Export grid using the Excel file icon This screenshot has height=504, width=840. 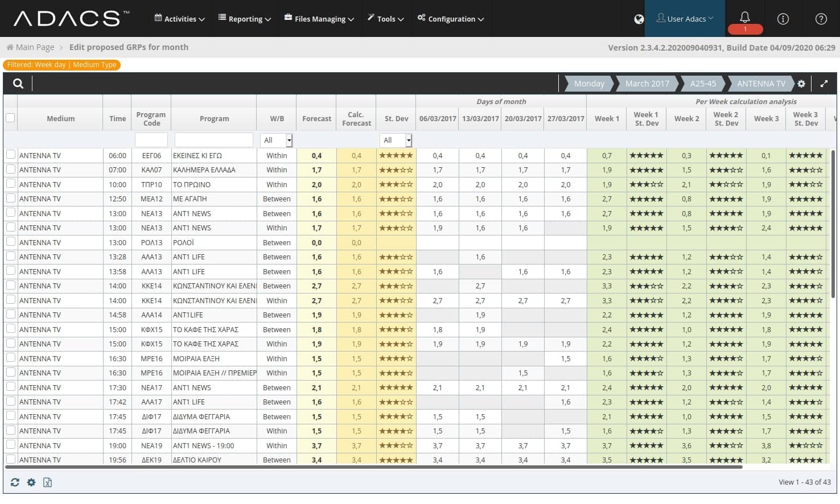(48, 482)
